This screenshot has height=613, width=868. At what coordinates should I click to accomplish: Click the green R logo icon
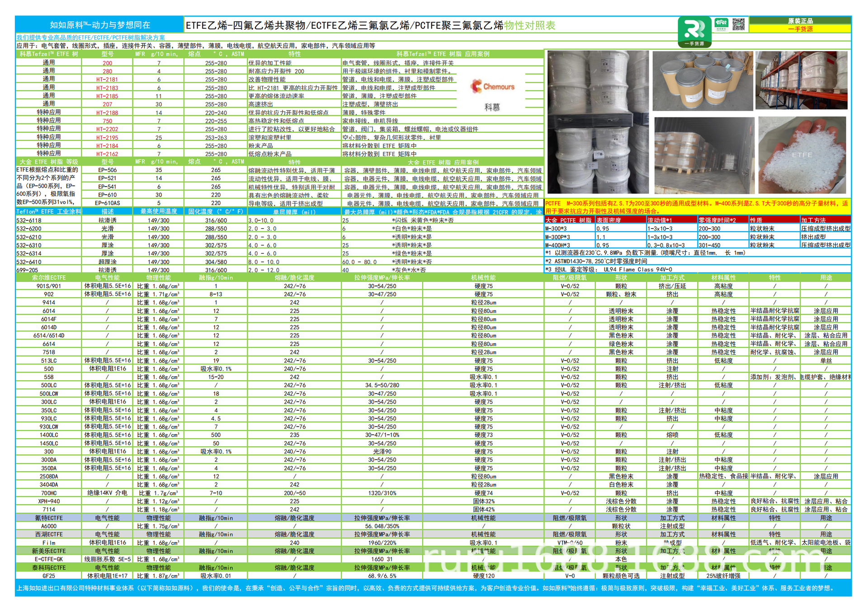point(694,32)
